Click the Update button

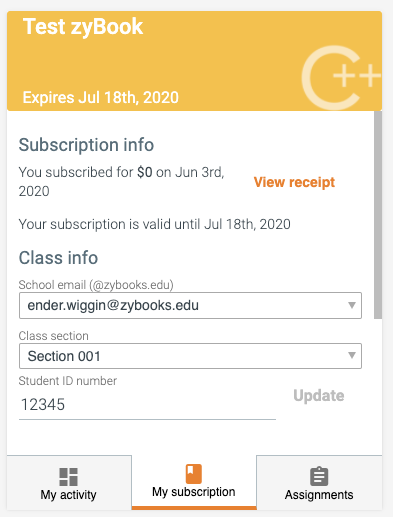pos(319,396)
